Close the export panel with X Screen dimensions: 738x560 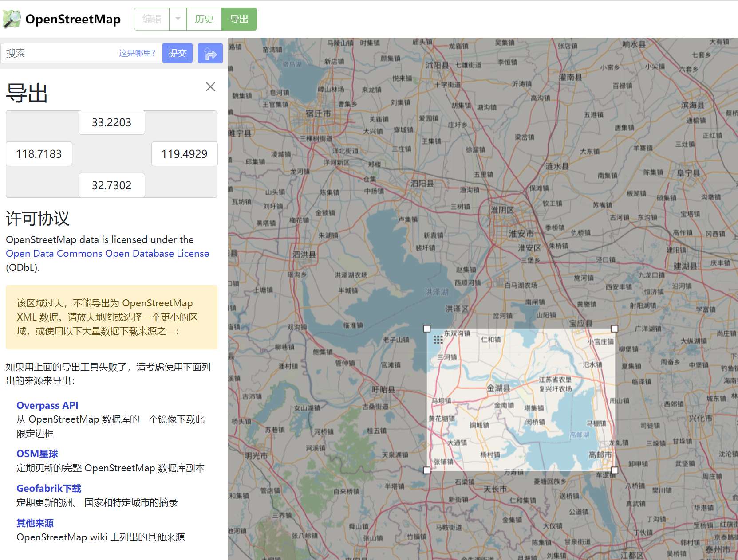210,87
